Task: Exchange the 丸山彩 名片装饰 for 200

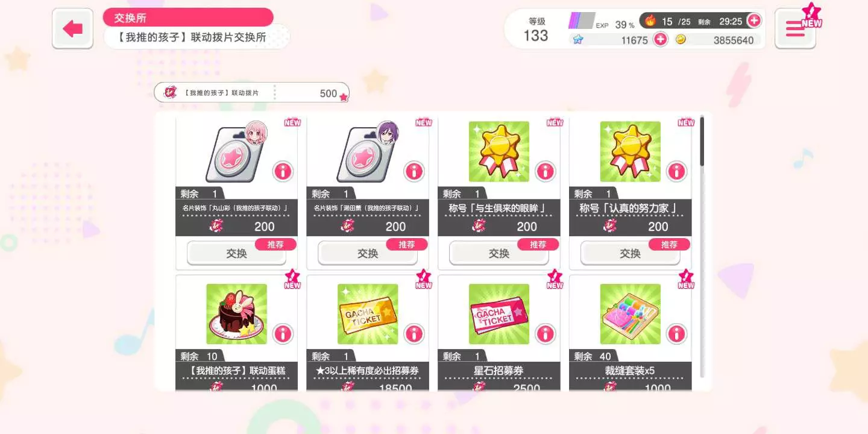Action: click(237, 253)
